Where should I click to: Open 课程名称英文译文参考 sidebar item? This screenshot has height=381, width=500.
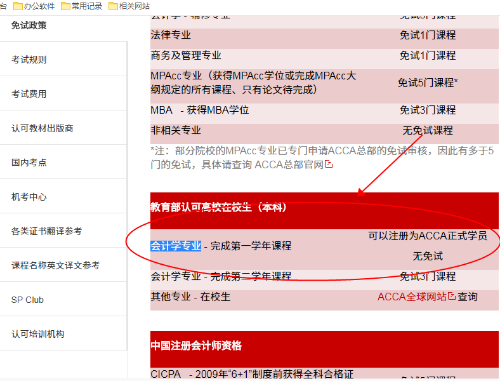55,265
